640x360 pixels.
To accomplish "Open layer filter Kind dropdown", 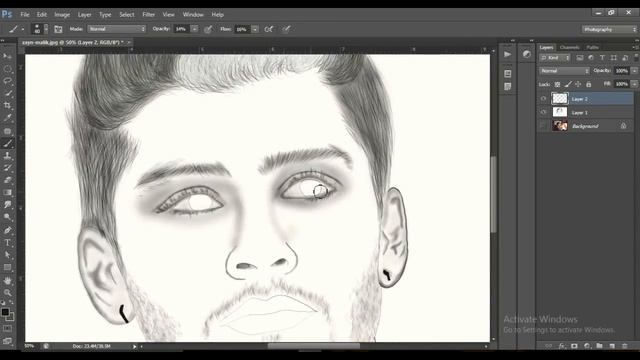I will point(555,58).
